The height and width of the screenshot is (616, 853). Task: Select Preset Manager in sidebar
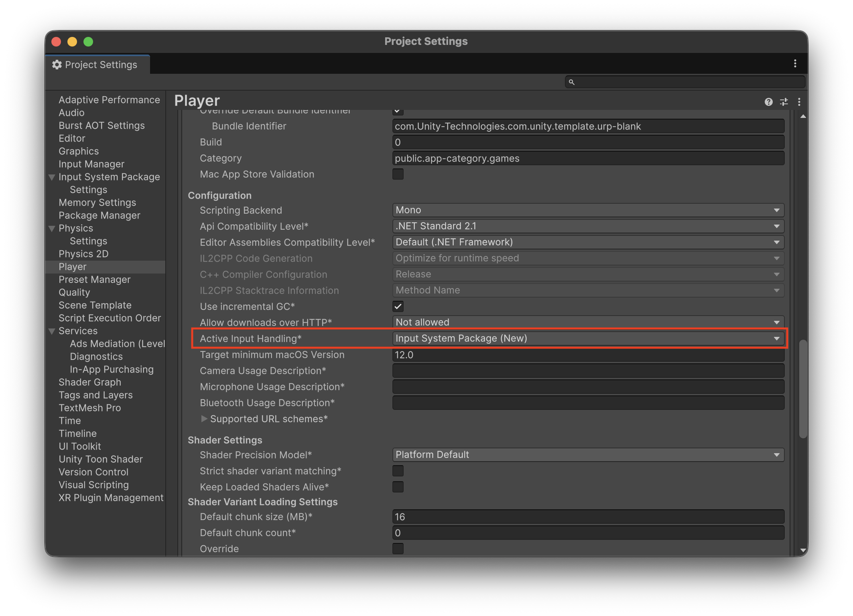pyautogui.click(x=94, y=280)
